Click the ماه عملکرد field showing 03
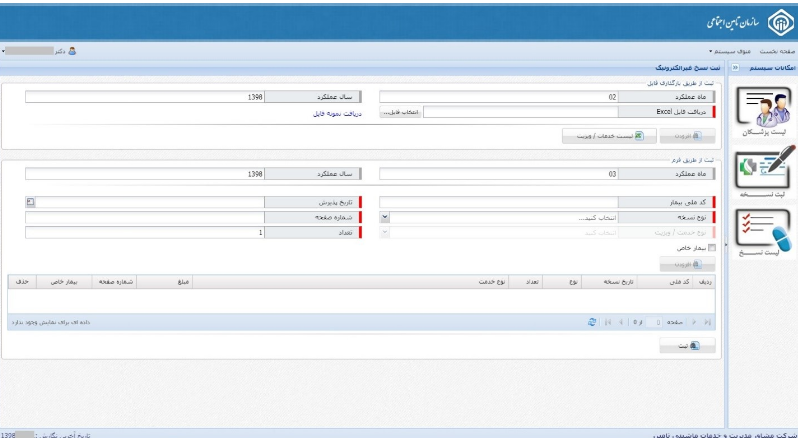Image resolution: width=803 pixels, height=438 pixels. click(498, 174)
